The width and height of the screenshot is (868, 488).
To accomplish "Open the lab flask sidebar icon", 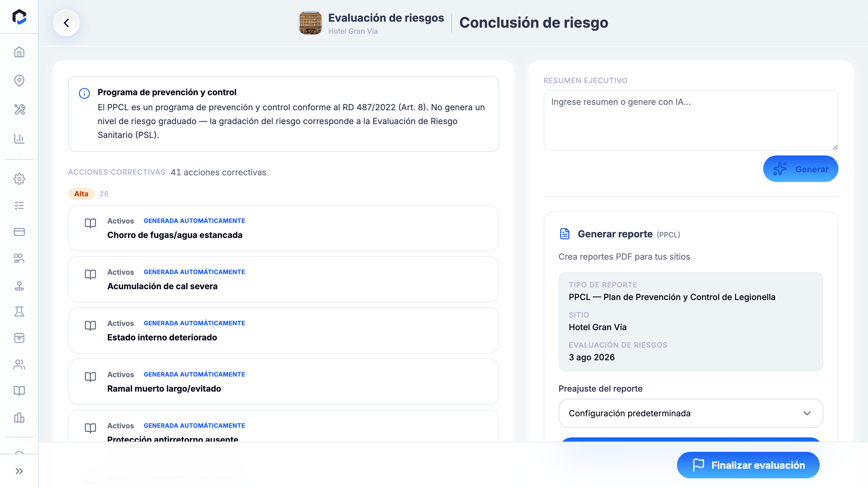I will pos(19,311).
